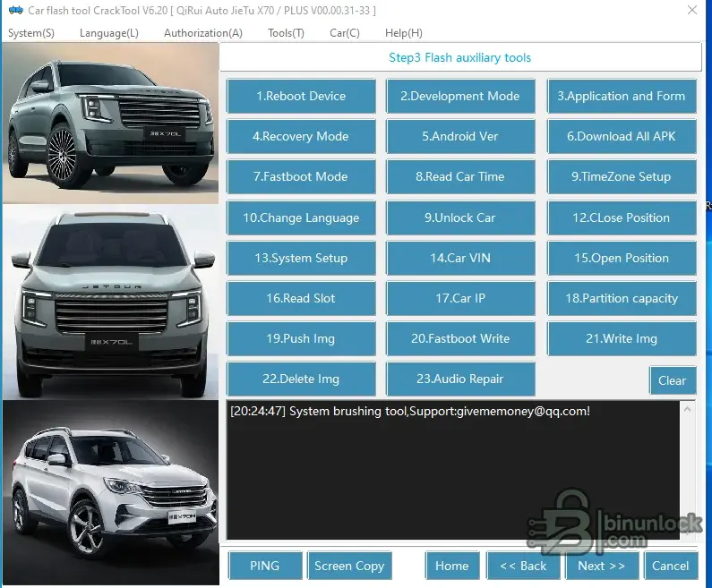712x588 pixels.
Task: Check 18.Partition capacity
Action: (622, 299)
